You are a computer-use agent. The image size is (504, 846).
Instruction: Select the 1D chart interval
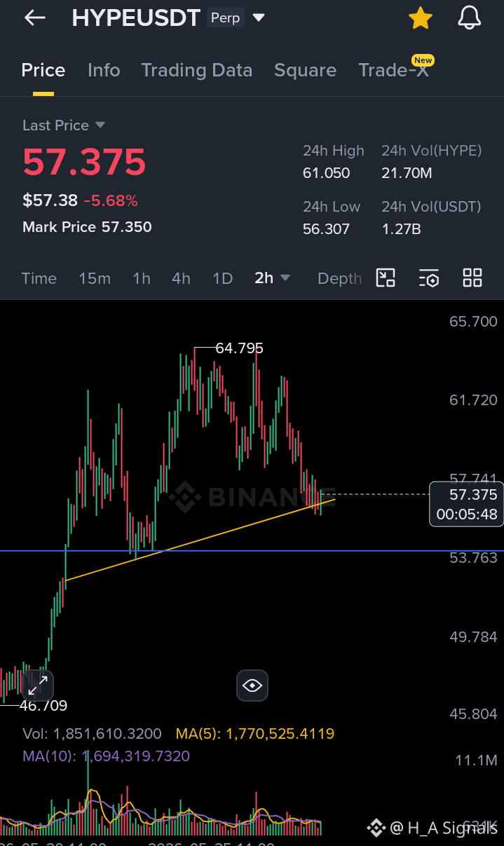pyautogui.click(x=222, y=278)
